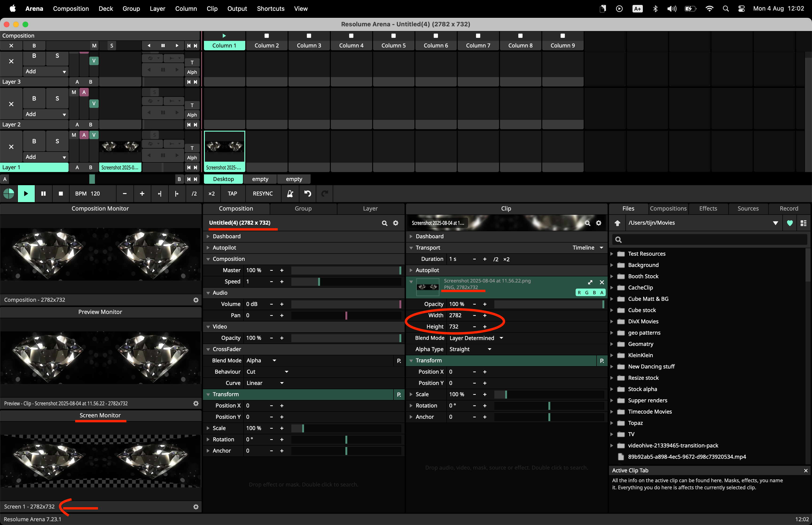This screenshot has height=525, width=812.
Task: Adjust the composition Master slider
Action: click(x=346, y=270)
